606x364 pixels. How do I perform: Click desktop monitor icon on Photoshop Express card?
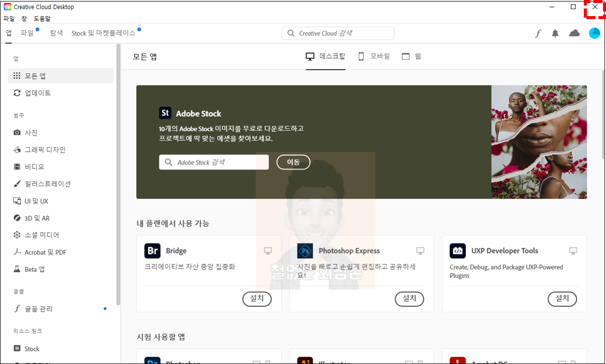coord(420,250)
